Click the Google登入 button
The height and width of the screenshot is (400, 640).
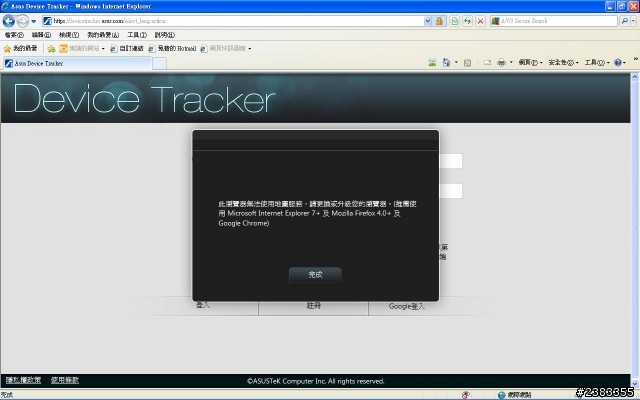click(x=407, y=306)
